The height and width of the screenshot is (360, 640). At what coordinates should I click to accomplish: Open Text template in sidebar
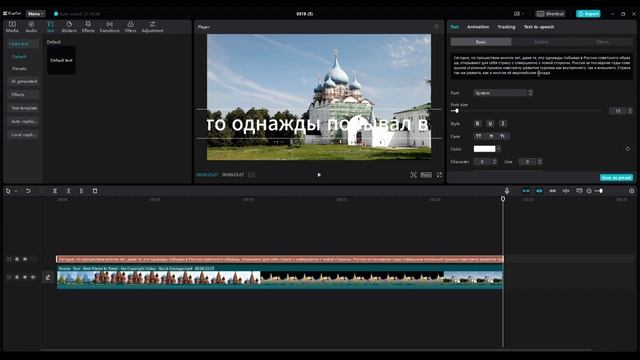(24, 108)
